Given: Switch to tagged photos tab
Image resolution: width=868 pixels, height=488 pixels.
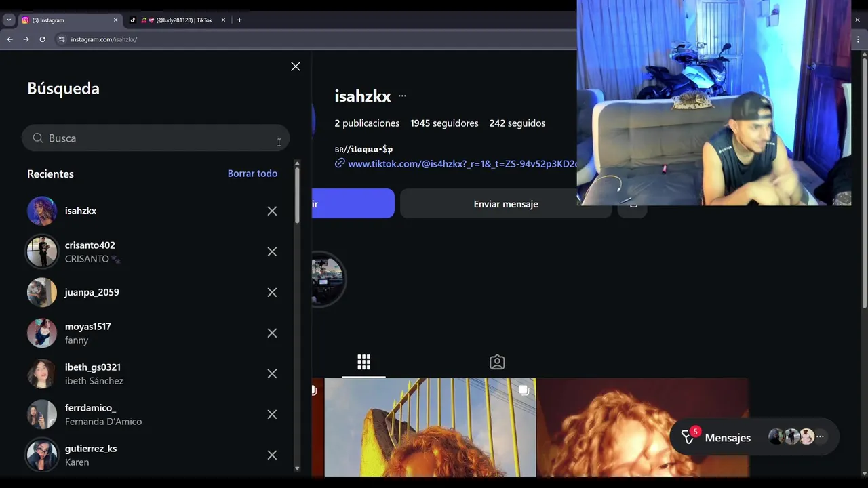Looking at the screenshot, I should coord(497,362).
